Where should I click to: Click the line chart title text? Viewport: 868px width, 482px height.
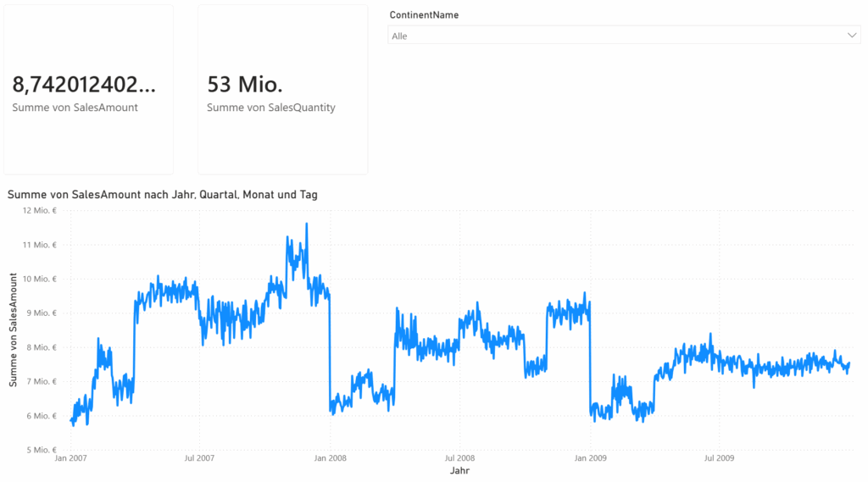tap(162, 195)
